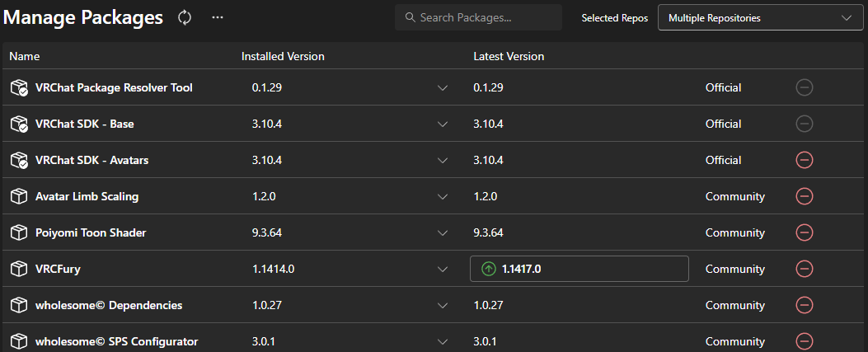The height and width of the screenshot is (352, 868).
Task: Select the wholesome© SPS Configurator name
Action: point(116,341)
